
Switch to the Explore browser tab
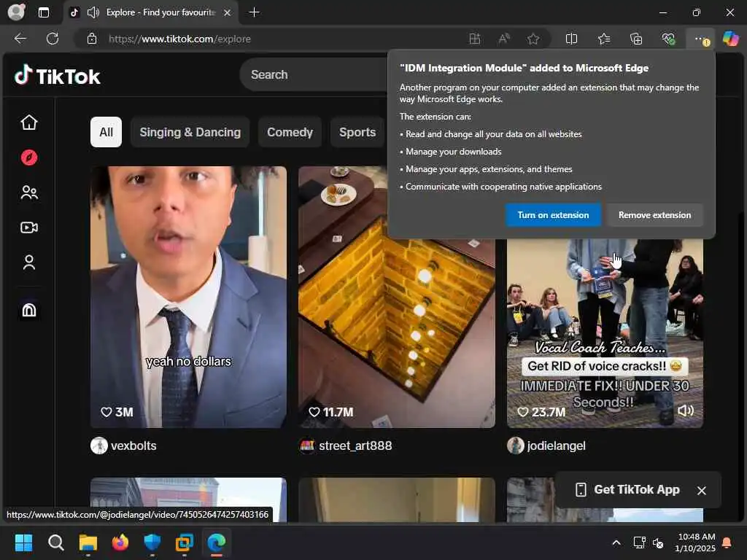point(151,12)
